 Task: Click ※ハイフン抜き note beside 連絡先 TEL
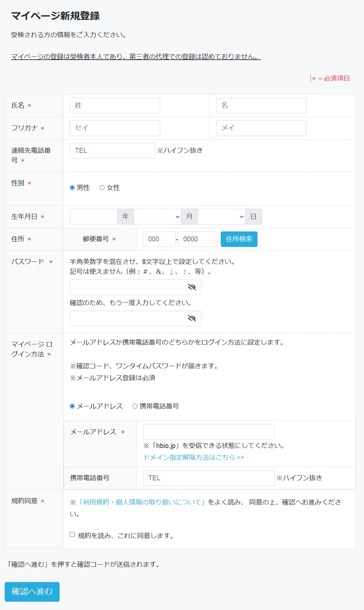coord(180,150)
